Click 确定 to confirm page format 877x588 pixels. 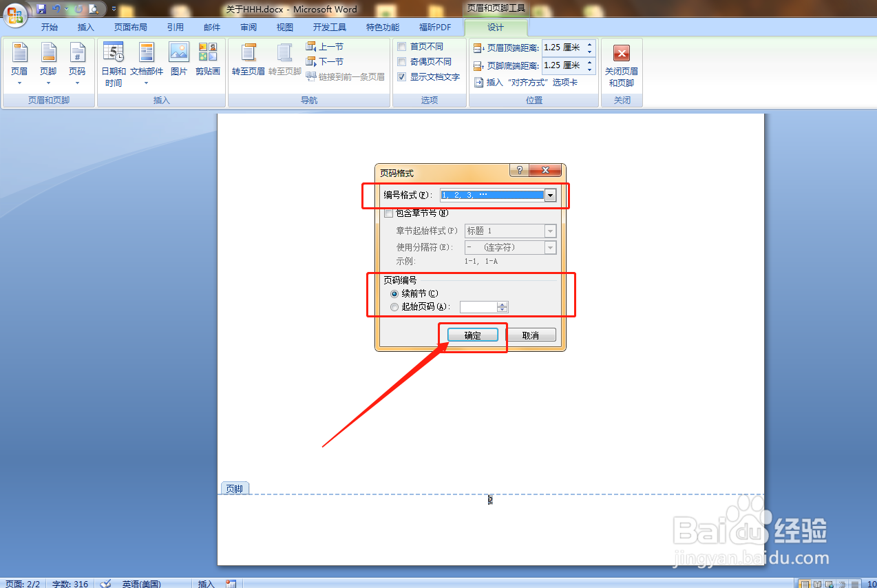tap(472, 335)
